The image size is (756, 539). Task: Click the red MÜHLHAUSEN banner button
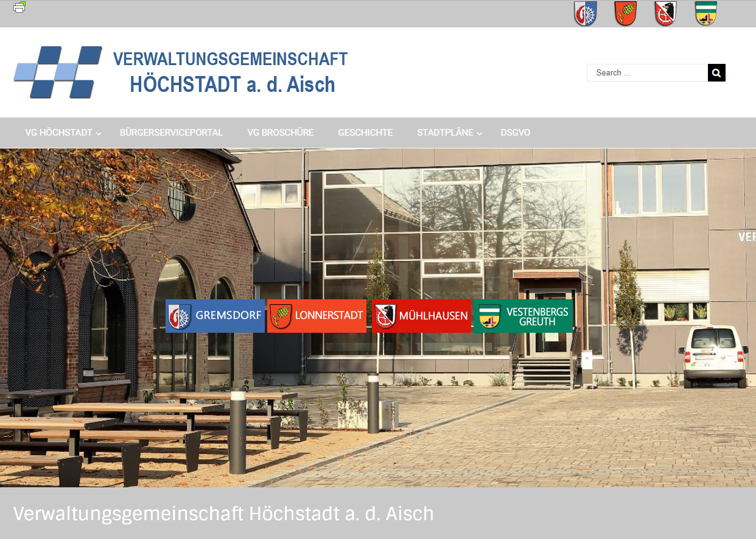click(421, 316)
